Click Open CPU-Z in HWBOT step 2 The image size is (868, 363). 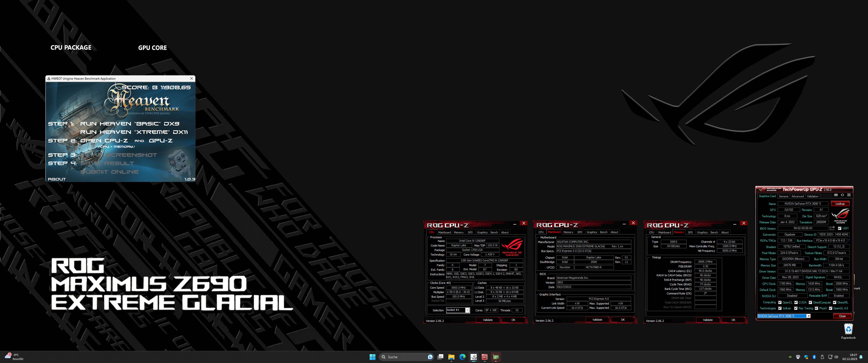pyautogui.click(x=104, y=140)
